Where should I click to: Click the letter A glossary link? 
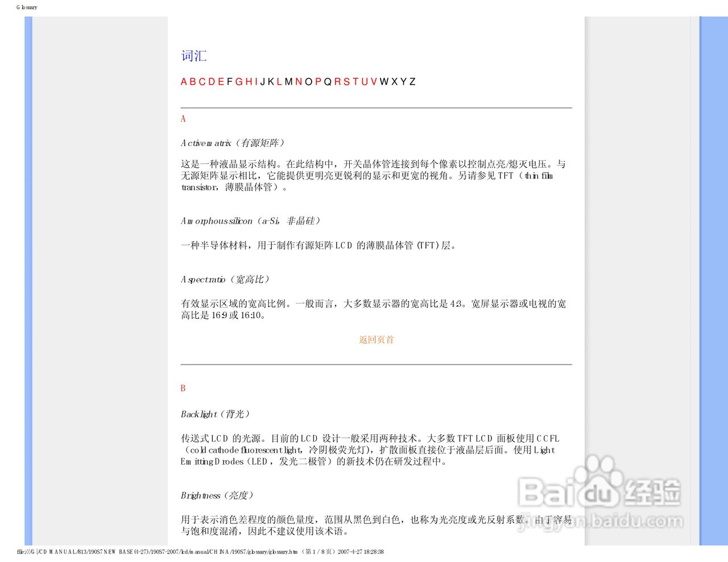point(184,82)
